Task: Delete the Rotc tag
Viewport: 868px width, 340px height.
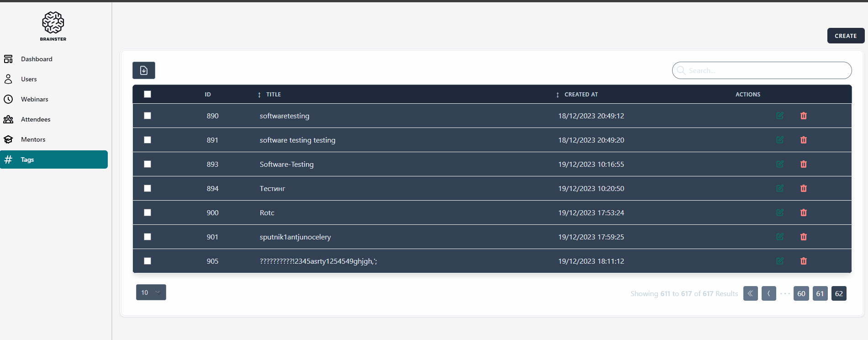Action: (803, 212)
